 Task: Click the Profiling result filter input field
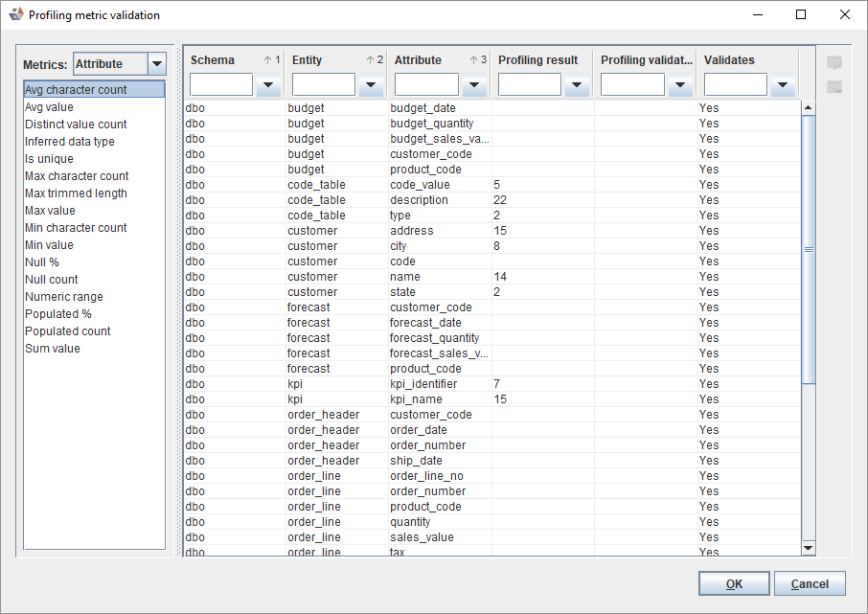click(530, 85)
